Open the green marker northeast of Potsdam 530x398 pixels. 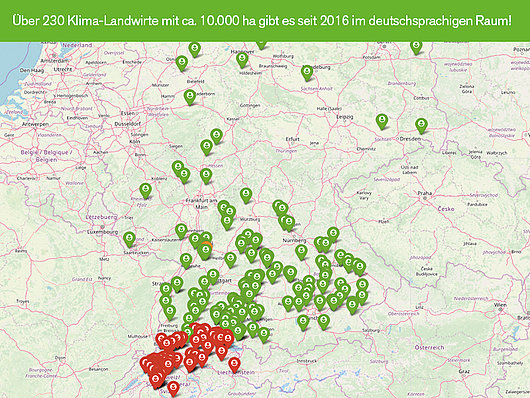tap(416, 48)
